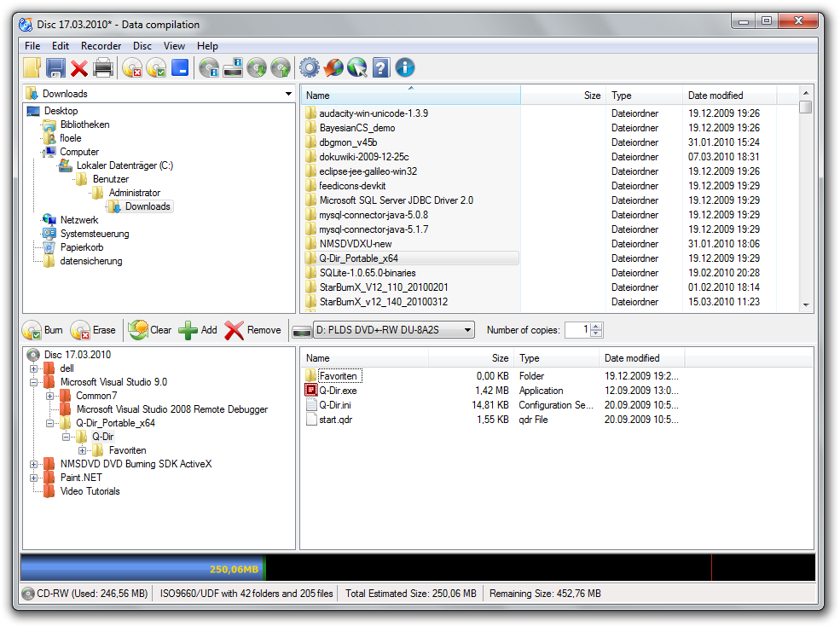Viewport: 840px width, 626px height.
Task: Click the Save compilation disk icon
Action: [x=55, y=67]
